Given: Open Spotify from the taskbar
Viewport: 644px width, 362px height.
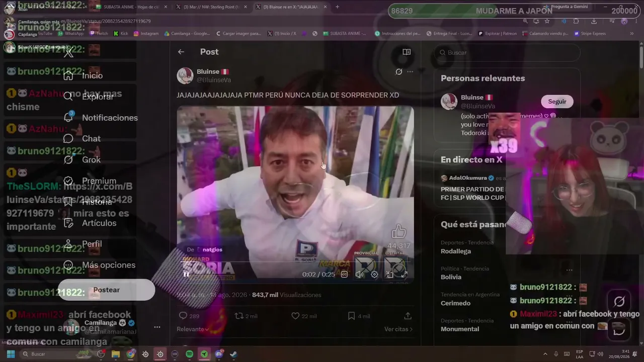Looking at the screenshot, I should click(x=189, y=354).
